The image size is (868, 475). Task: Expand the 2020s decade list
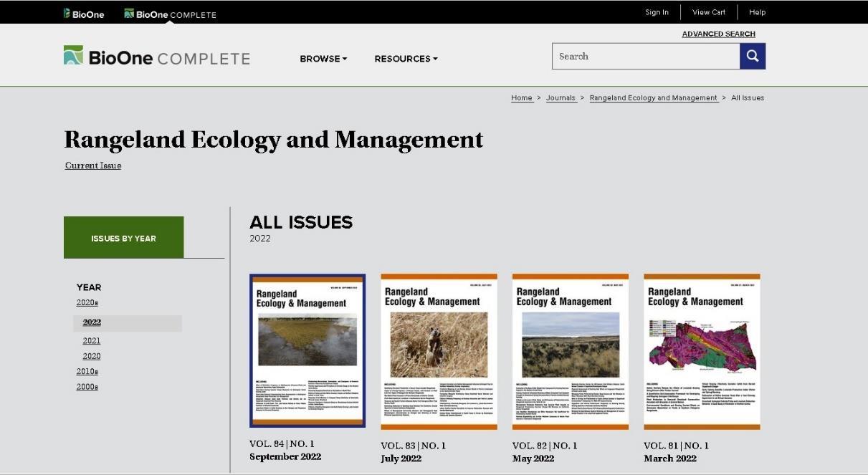click(87, 303)
